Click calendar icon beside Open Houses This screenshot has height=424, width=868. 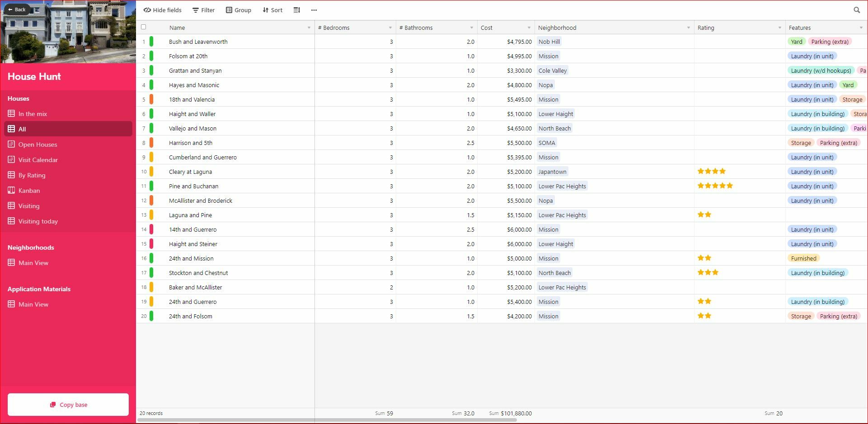11,144
